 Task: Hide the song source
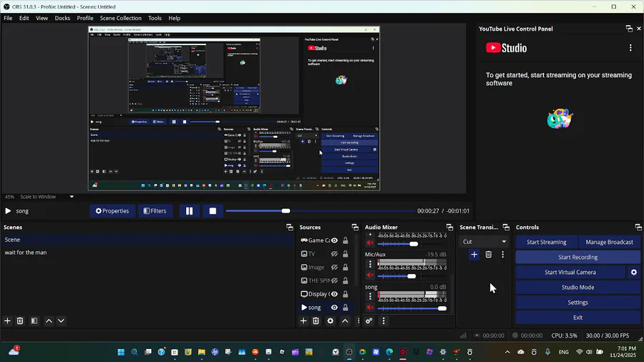click(x=334, y=308)
